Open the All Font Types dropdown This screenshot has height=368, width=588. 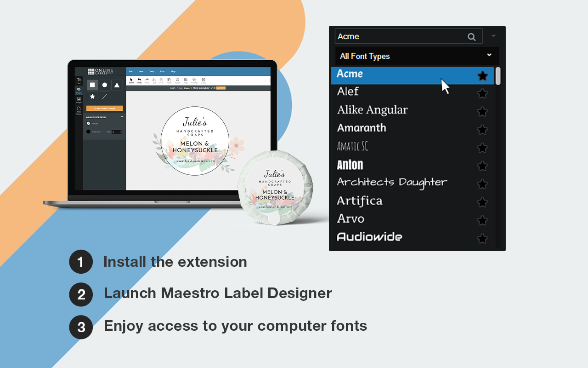tap(416, 56)
